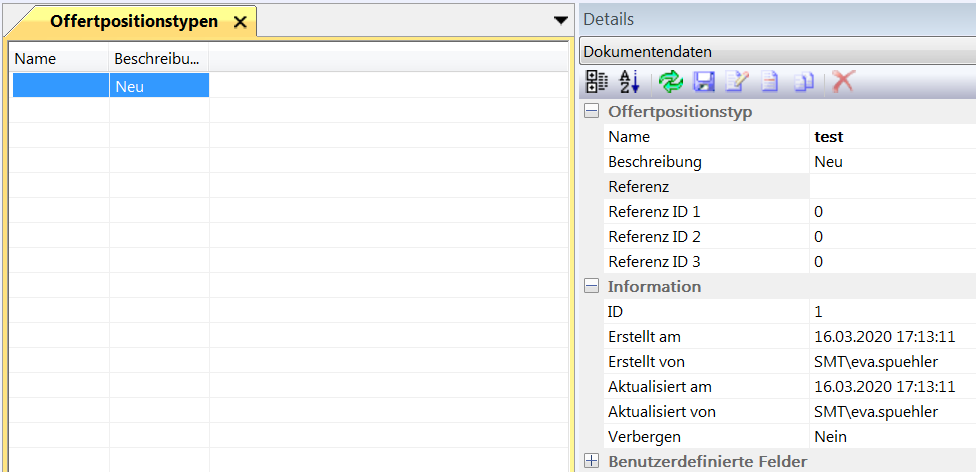976x472 pixels.
Task: Sort properties alphabetically with A-Z icon
Action: (x=629, y=82)
